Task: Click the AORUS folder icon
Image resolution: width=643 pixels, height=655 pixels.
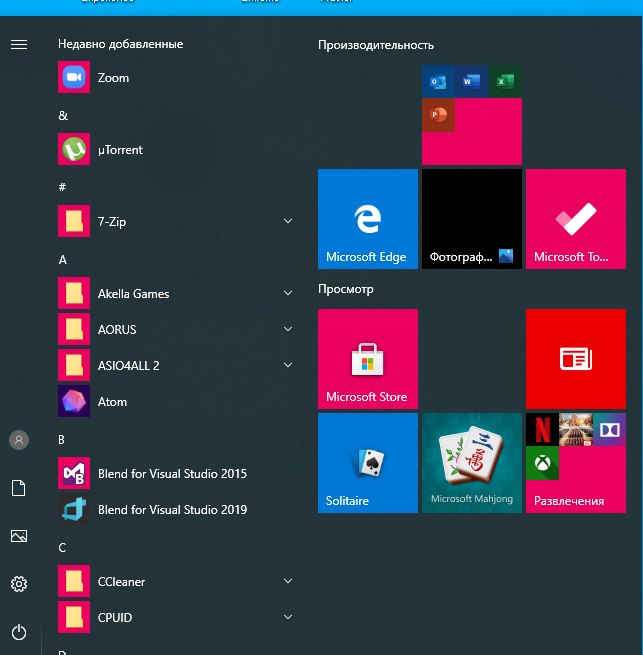Action: (x=74, y=329)
